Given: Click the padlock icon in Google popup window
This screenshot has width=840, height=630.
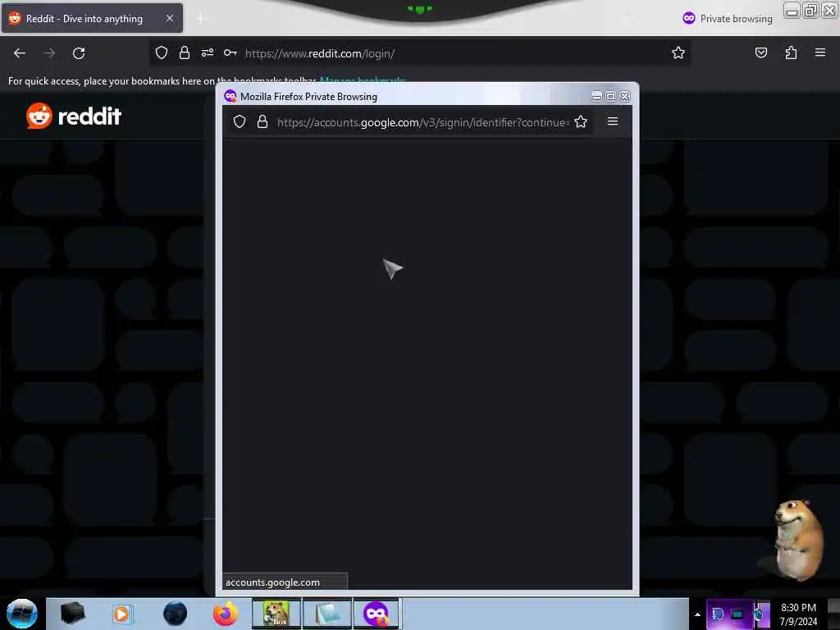Looking at the screenshot, I should pos(262,121).
